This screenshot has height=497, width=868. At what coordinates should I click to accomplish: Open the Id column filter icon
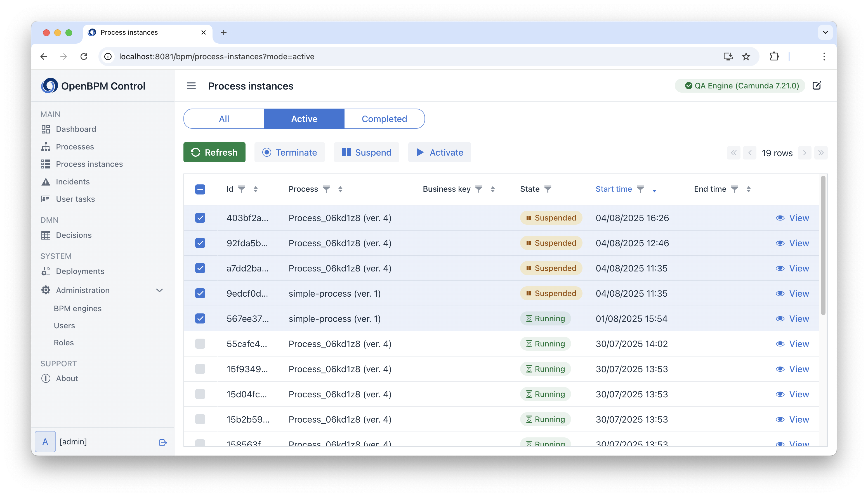[x=242, y=189]
